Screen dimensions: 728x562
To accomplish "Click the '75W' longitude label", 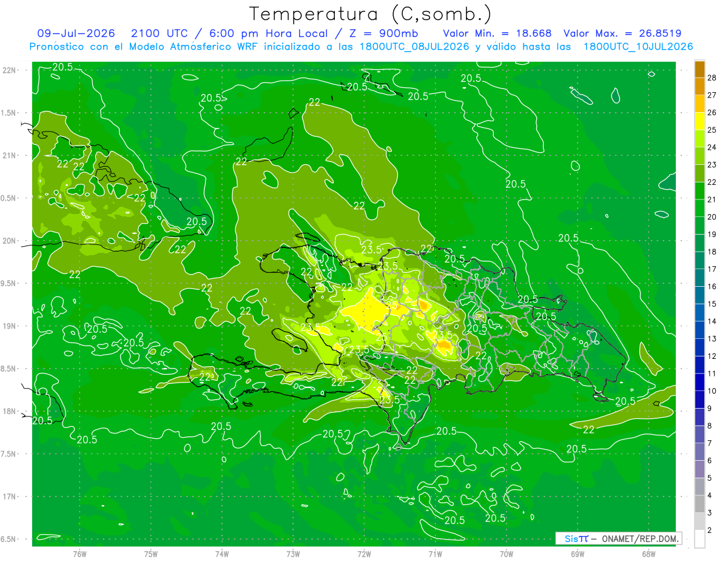I will (x=150, y=554).
